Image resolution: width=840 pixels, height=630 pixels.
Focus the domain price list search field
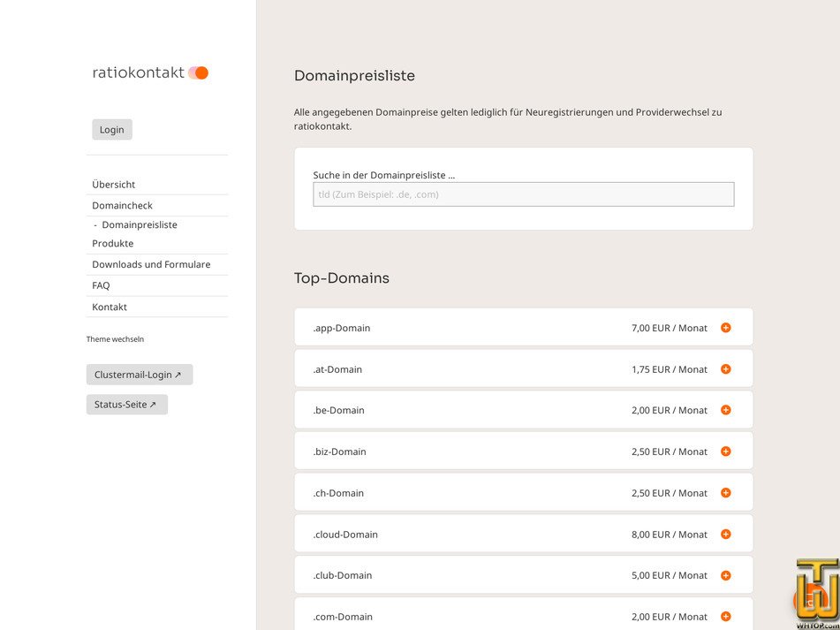[524, 194]
